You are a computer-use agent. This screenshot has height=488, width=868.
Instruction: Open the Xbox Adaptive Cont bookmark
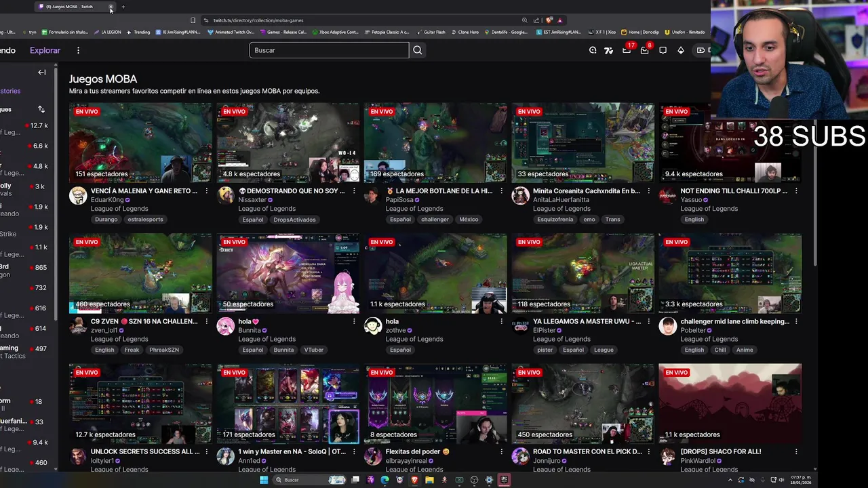point(335,32)
